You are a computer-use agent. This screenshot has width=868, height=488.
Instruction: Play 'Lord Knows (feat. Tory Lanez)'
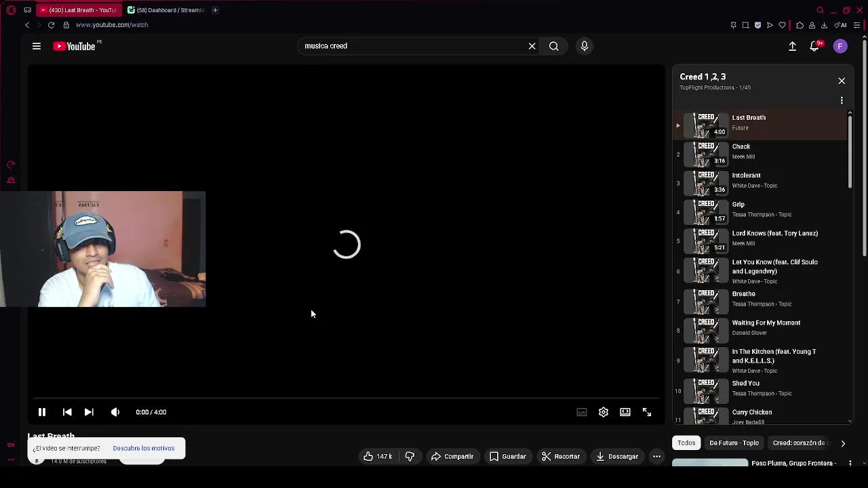(x=759, y=241)
